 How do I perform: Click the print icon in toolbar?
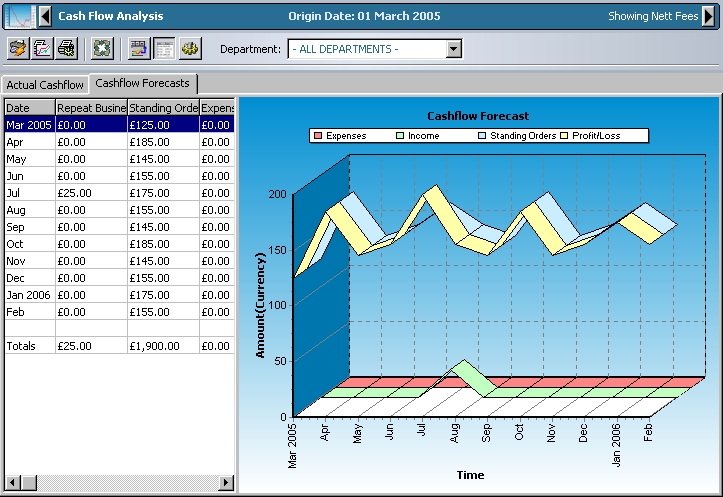(66, 48)
